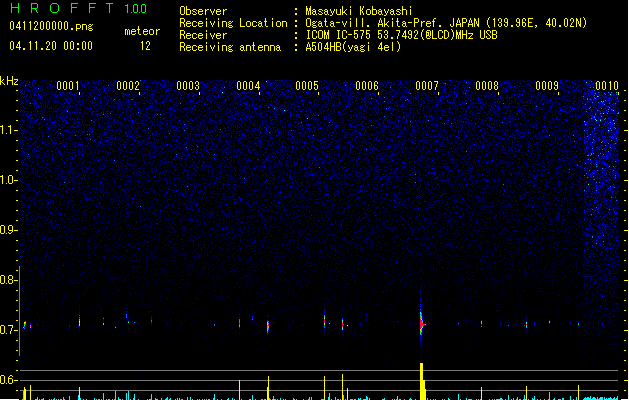Screen dimensions: 629x400
Task: Click the meteor count 12
Action: click(x=145, y=46)
